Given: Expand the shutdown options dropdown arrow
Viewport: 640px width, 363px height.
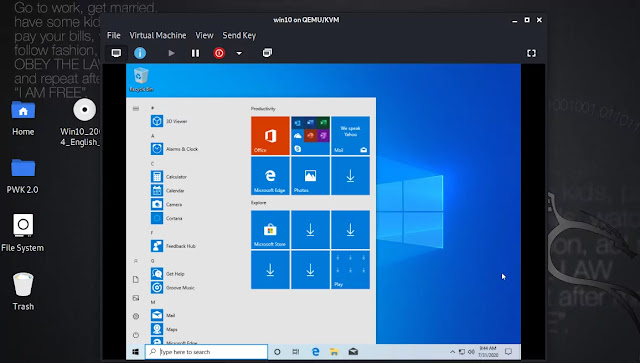Looking at the screenshot, I should (239, 53).
